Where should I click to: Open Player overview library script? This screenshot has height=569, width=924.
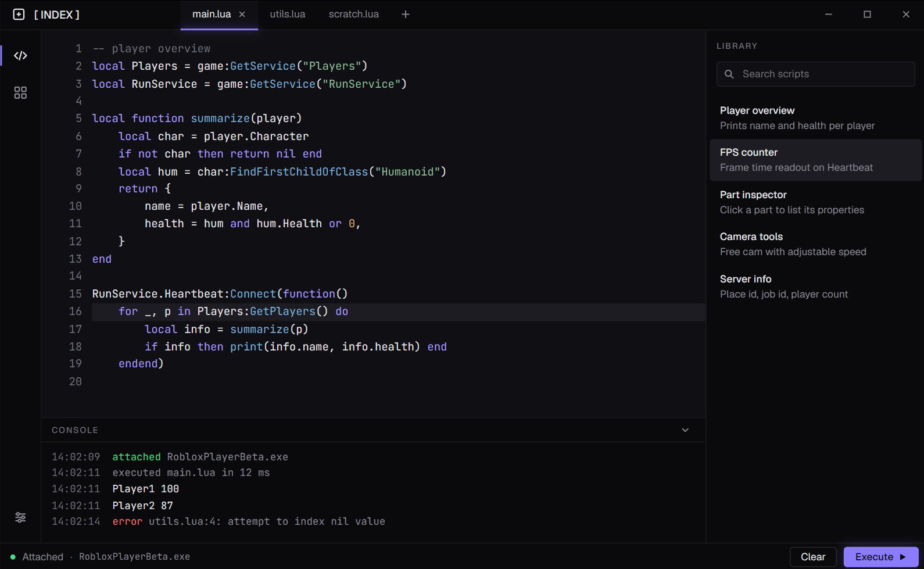816,118
